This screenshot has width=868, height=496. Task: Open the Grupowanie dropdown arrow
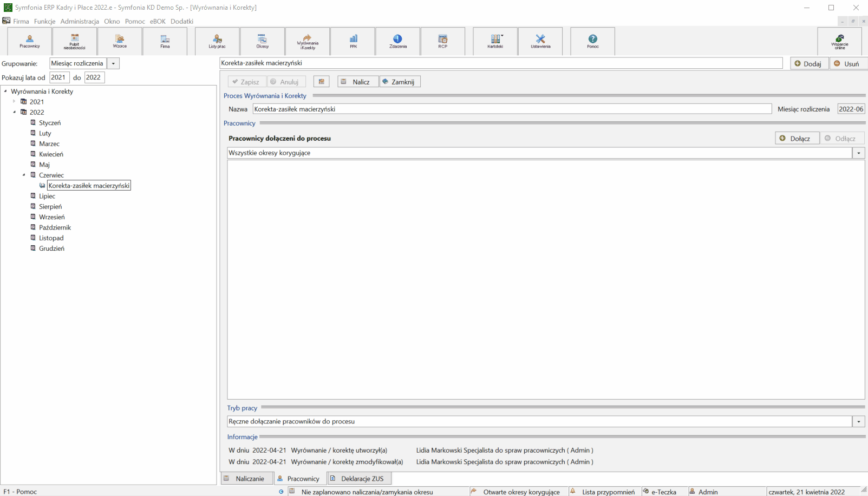(113, 63)
